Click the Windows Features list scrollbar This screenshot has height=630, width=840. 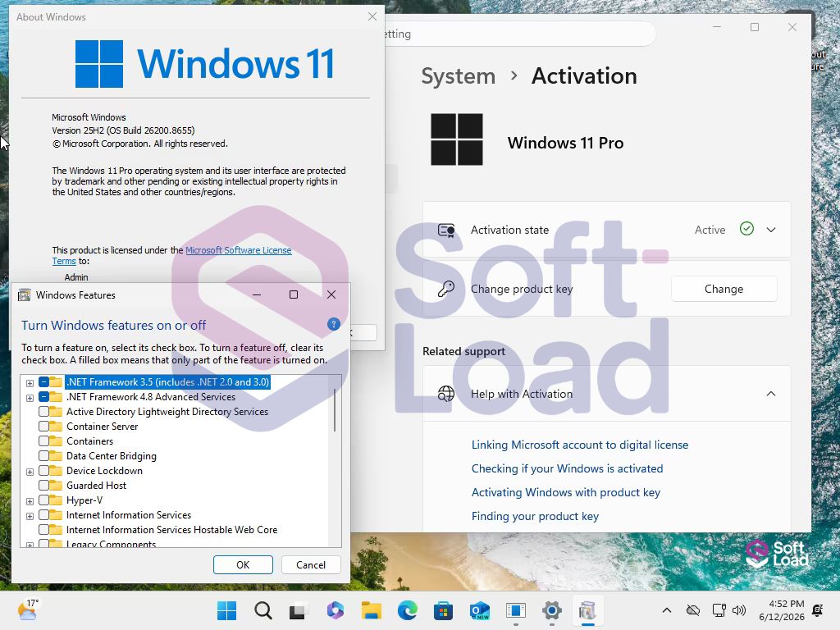[x=335, y=410]
